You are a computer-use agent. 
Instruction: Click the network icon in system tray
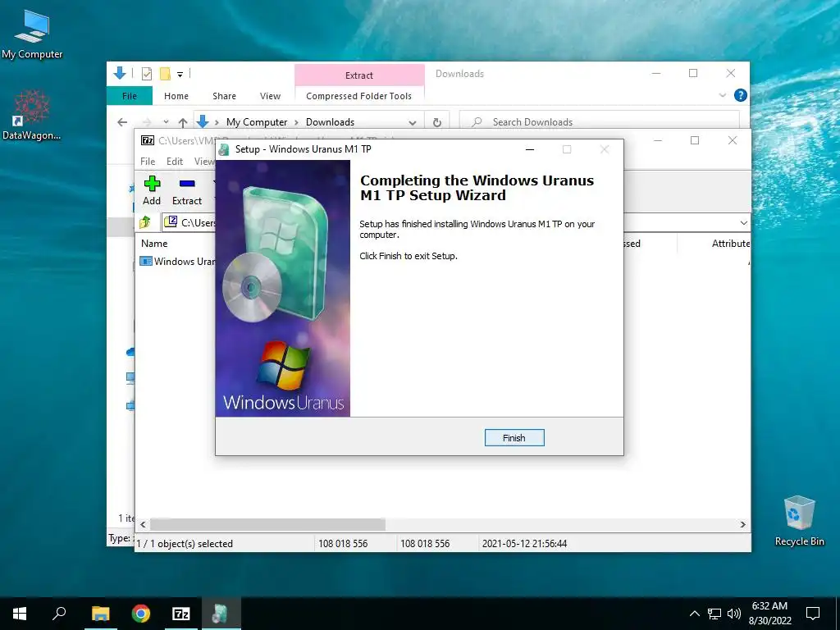(714, 614)
